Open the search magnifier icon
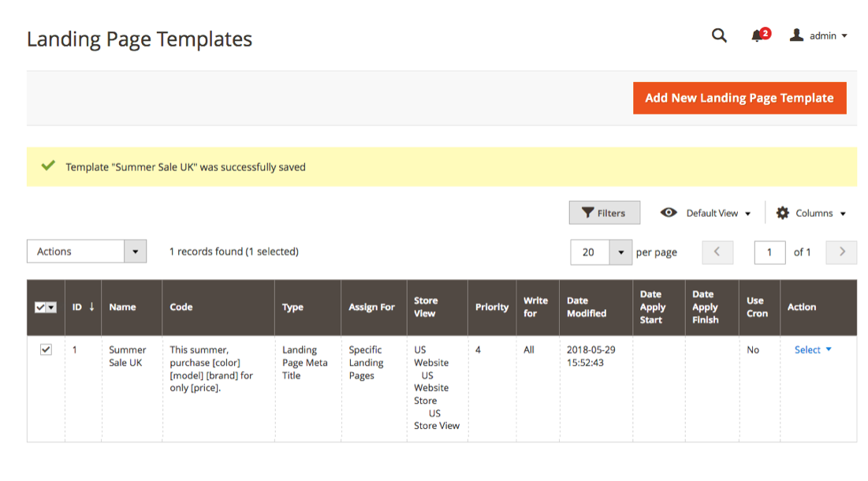The width and height of the screenshot is (868, 481). click(718, 35)
